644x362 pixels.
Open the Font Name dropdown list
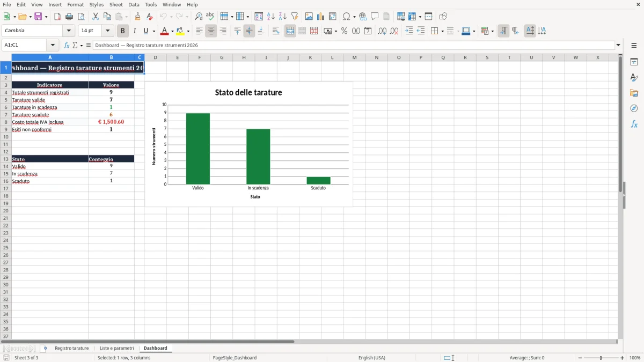click(69, 31)
